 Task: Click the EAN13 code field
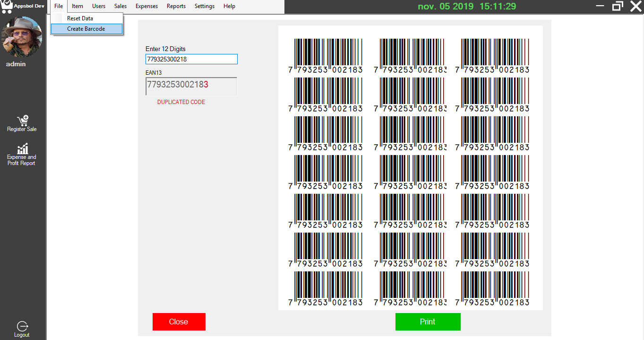(x=191, y=86)
